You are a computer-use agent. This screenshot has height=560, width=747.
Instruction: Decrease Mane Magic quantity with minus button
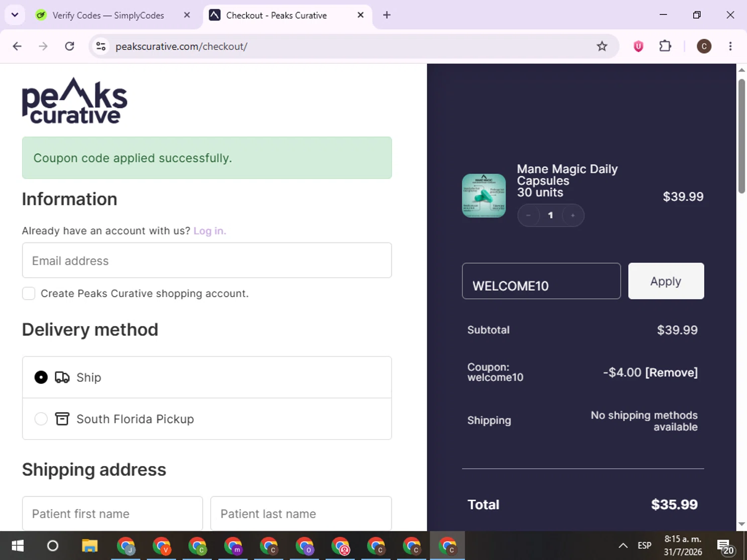coord(529,216)
